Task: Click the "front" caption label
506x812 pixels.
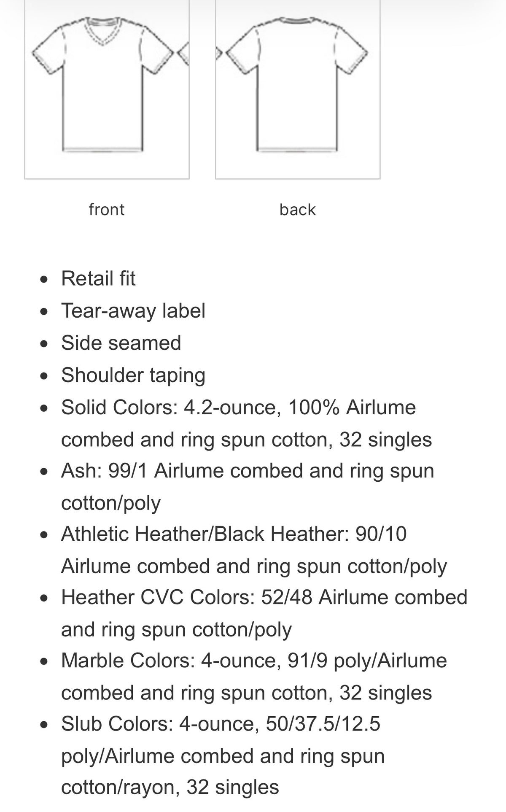Action: 107,209
